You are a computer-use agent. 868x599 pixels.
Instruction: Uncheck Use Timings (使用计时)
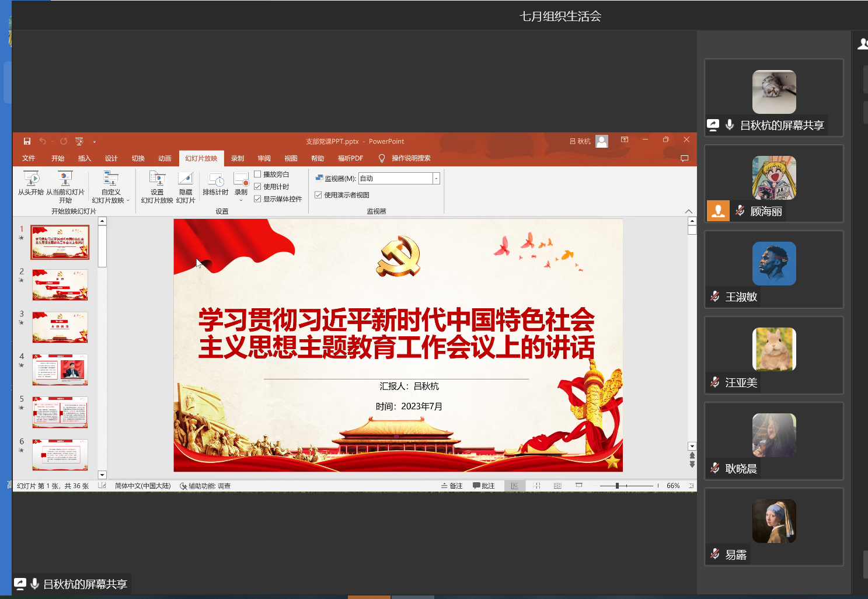click(x=257, y=186)
